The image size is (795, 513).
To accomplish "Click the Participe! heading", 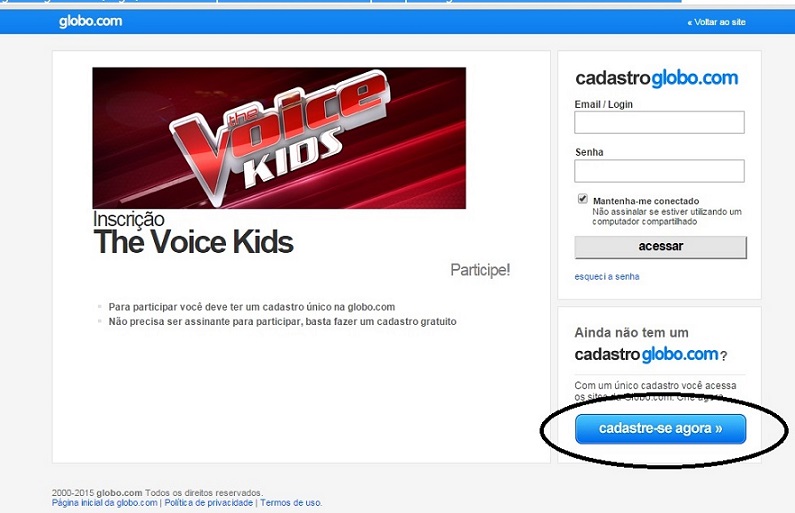I will pos(480,270).
